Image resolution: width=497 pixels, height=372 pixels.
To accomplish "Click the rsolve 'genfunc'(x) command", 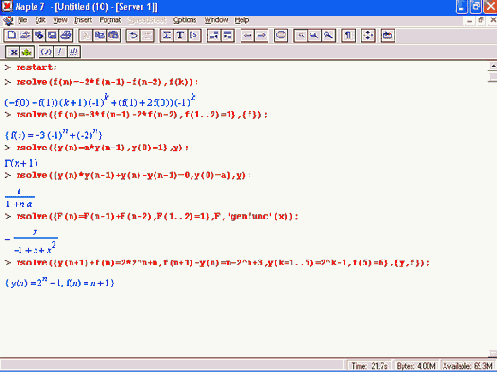I will coord(157,216).
